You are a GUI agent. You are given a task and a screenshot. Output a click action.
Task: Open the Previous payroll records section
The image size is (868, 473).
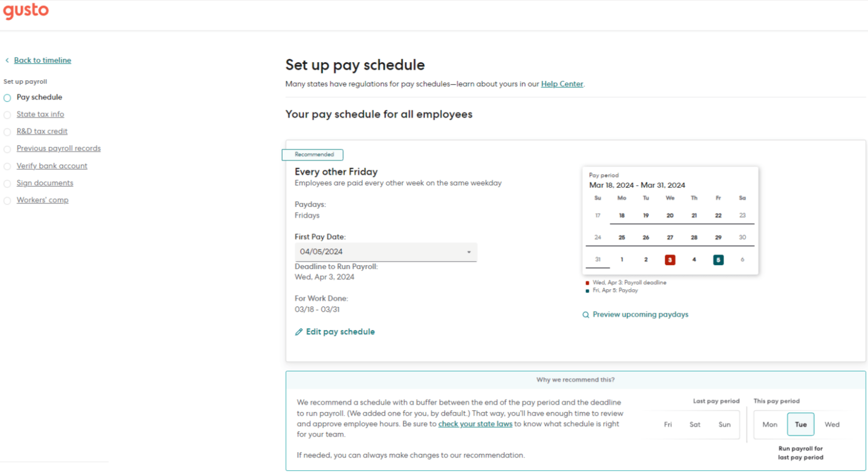click(x=59, y=148)
